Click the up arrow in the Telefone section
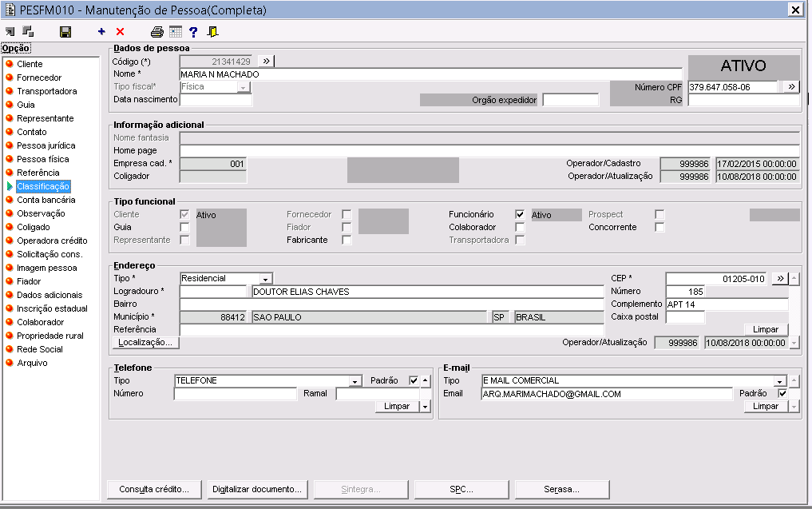 pyautogui.click(x=425, y=380)
